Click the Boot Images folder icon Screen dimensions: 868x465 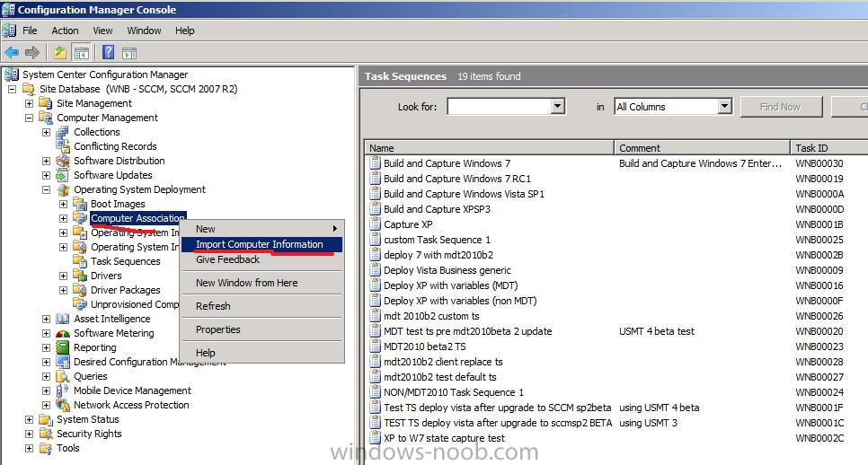coord(80,204)
